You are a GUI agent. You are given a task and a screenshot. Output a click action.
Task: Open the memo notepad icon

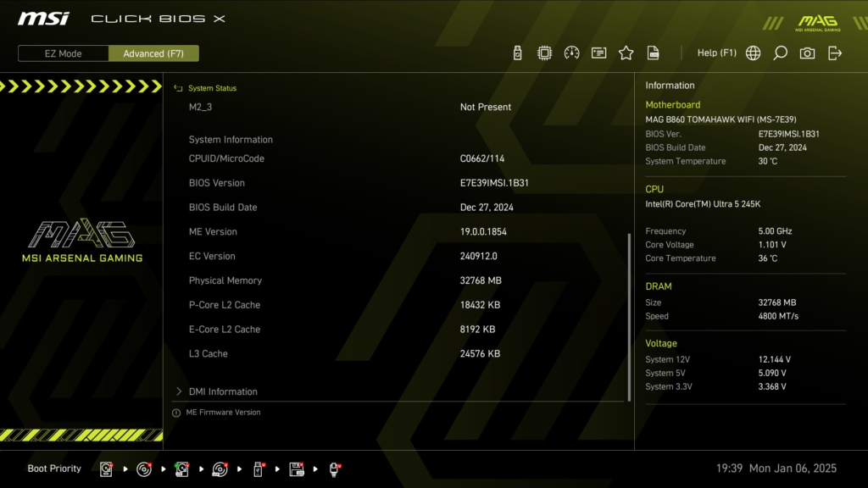point(598,53)
